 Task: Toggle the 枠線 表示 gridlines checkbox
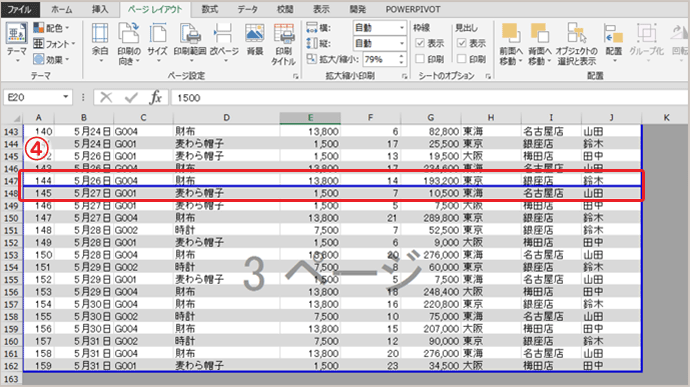pyautogui.click(x=420, y=43)
